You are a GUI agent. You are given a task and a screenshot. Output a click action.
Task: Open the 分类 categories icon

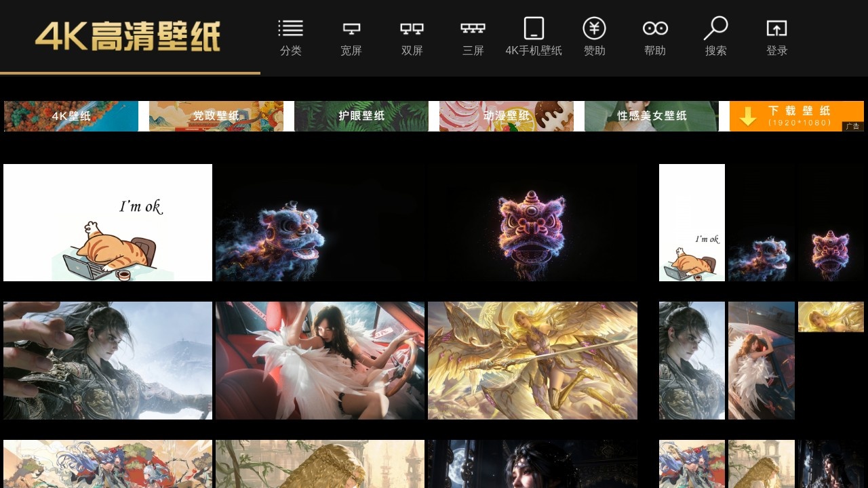pos(290,36)
